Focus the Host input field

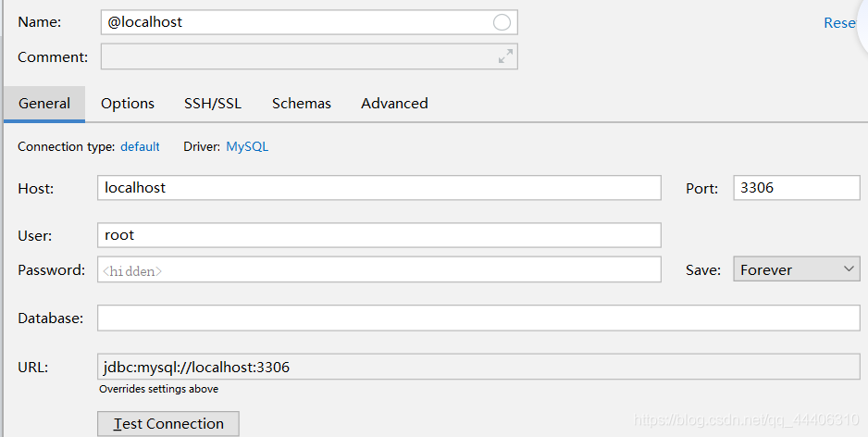[x=378, y=188]
